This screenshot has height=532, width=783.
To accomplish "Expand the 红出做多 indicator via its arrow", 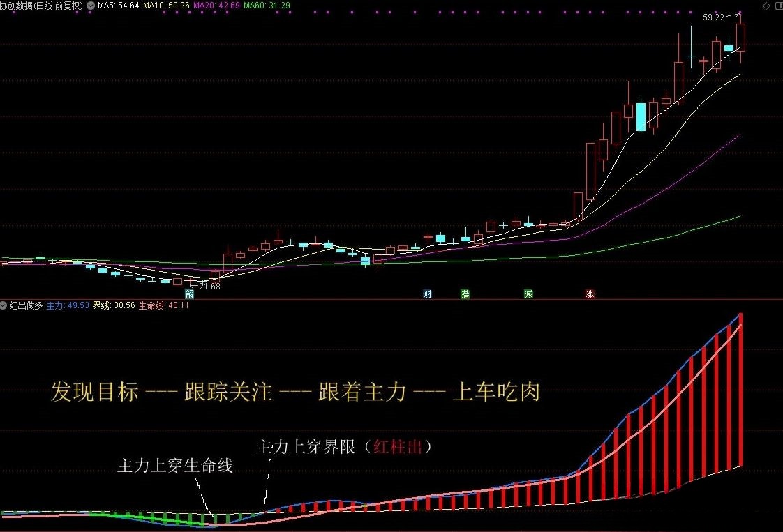I will tap(4, 305).
